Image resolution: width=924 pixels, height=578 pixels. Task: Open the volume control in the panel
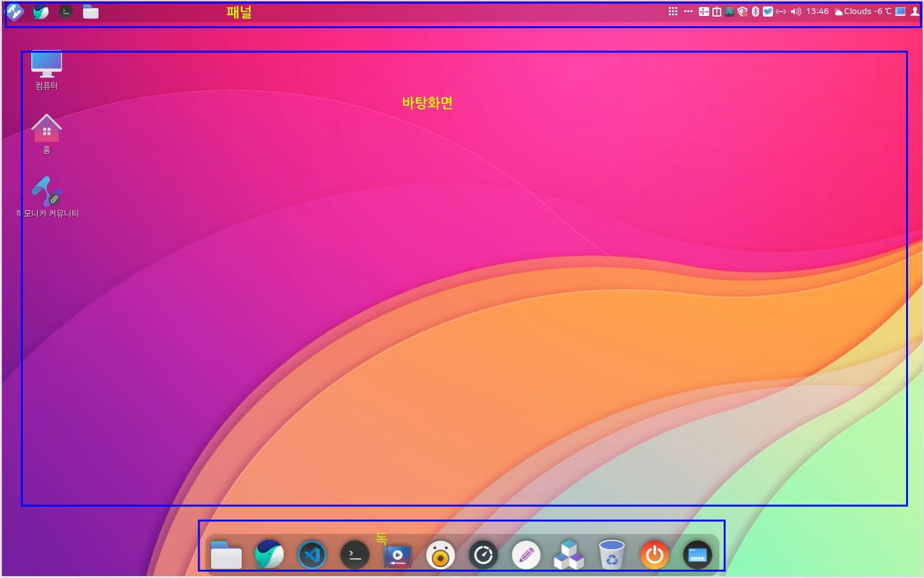pyautogui.click(x=795, y=12)
